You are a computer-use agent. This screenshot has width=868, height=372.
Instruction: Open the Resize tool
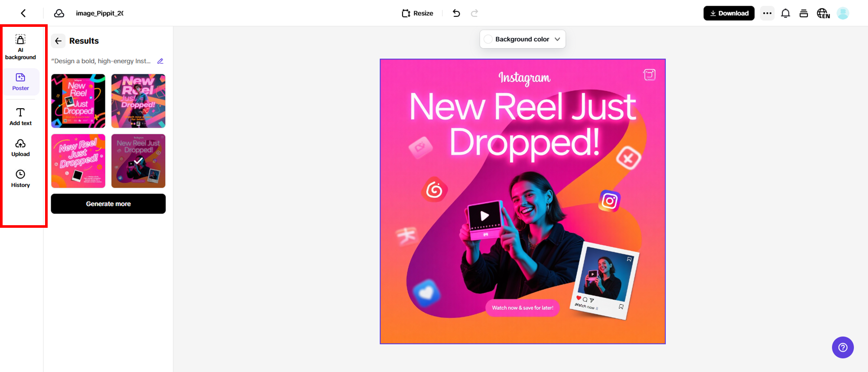click(418, 13)
